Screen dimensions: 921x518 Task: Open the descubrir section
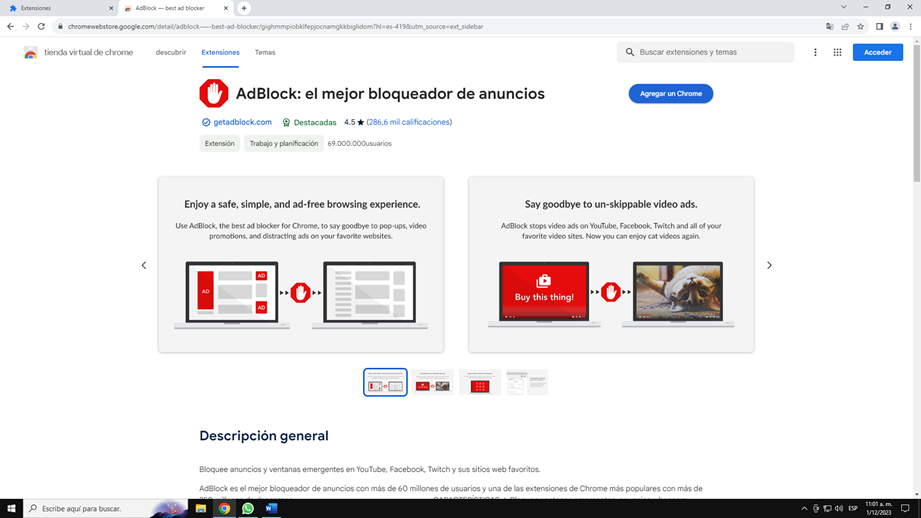tap(171, 52)
